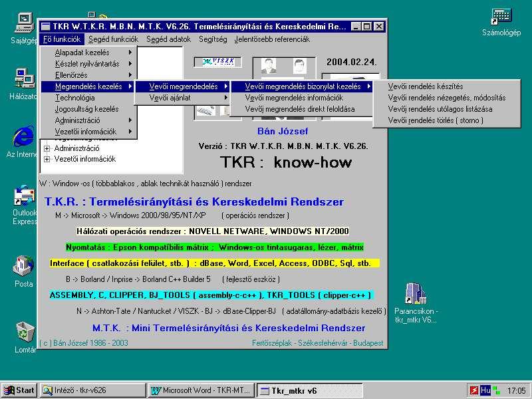This screenshot has height=399, width=532.
Task: Choose Vevői rendelés nézegetés, módosítás
Action: (x=446, y=98)
